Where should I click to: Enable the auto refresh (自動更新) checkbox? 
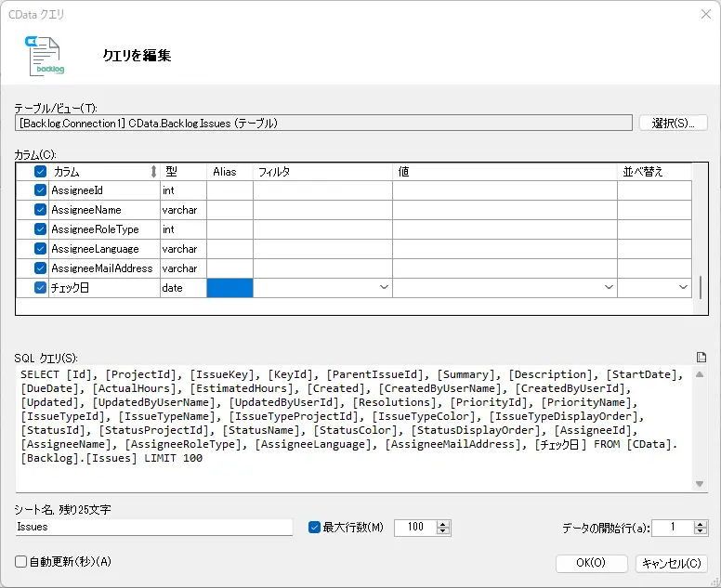click(x=20, y=561)
